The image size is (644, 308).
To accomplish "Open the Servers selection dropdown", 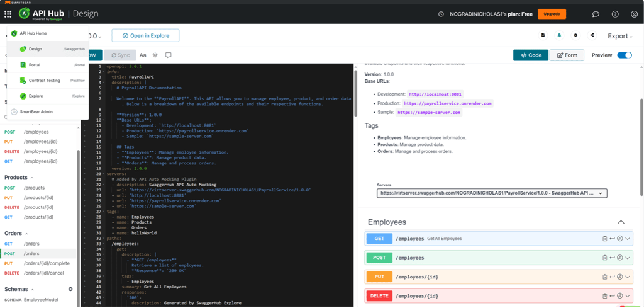I will tap(492, 193).
